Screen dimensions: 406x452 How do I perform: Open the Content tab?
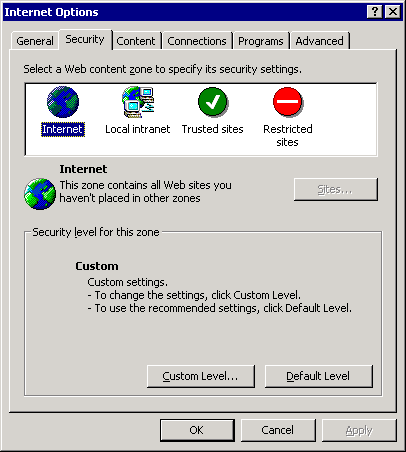tap(136, 41)
